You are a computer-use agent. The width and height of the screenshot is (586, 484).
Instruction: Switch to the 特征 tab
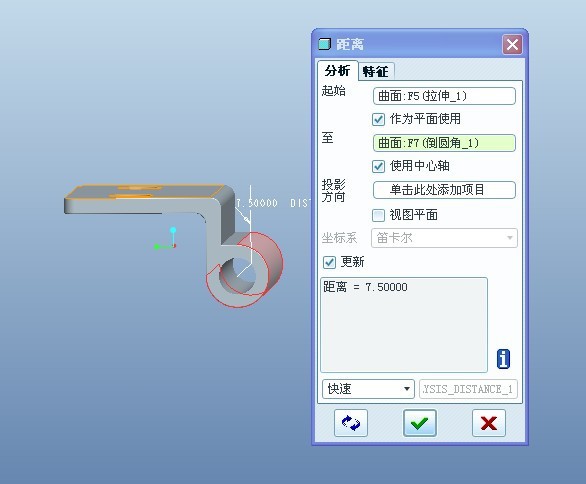(x=375, y=71)
